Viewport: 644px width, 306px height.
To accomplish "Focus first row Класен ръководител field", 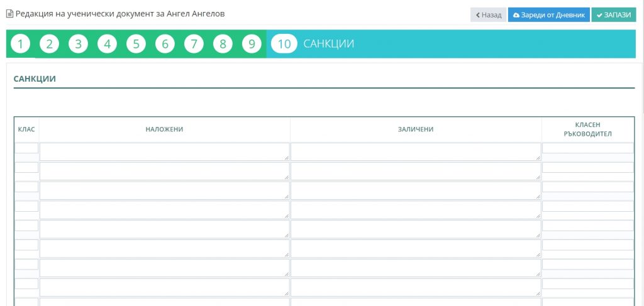I will click(x=587, y=148).
